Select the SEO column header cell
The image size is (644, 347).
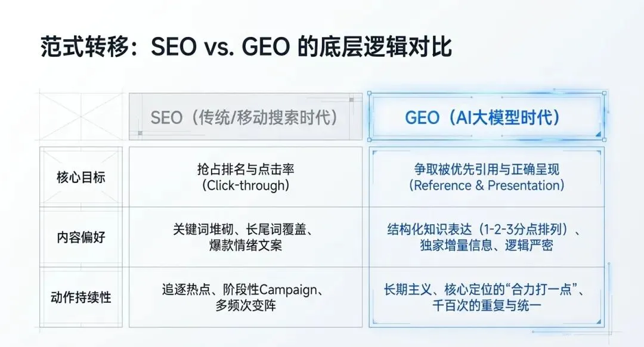click(246, 117)
